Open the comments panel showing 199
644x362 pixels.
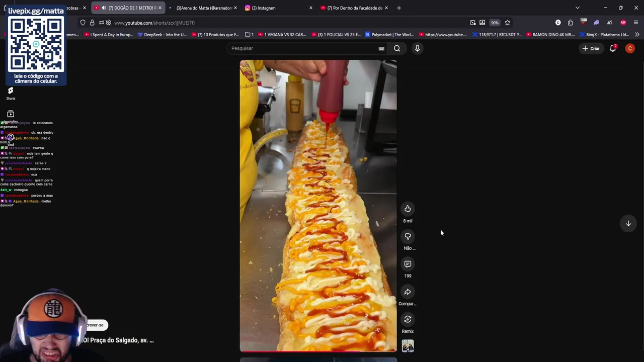click(x=408, y=264)
